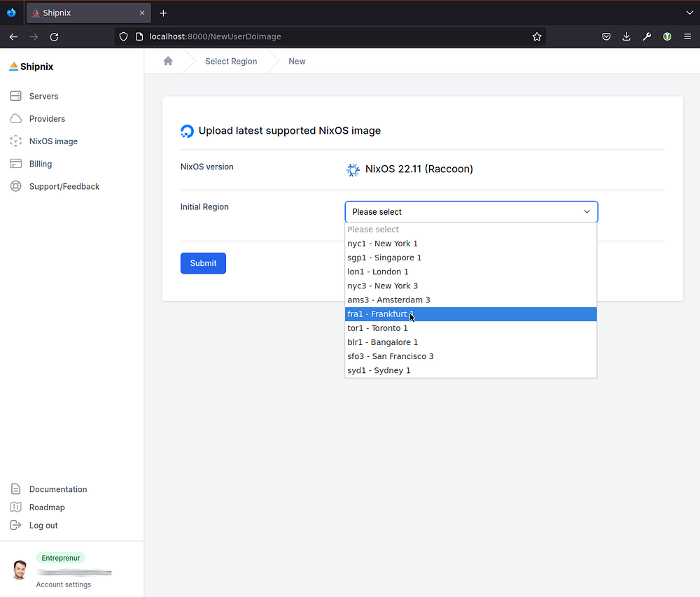
Task: Go back with browser back arrow
Action: [13, 36]
